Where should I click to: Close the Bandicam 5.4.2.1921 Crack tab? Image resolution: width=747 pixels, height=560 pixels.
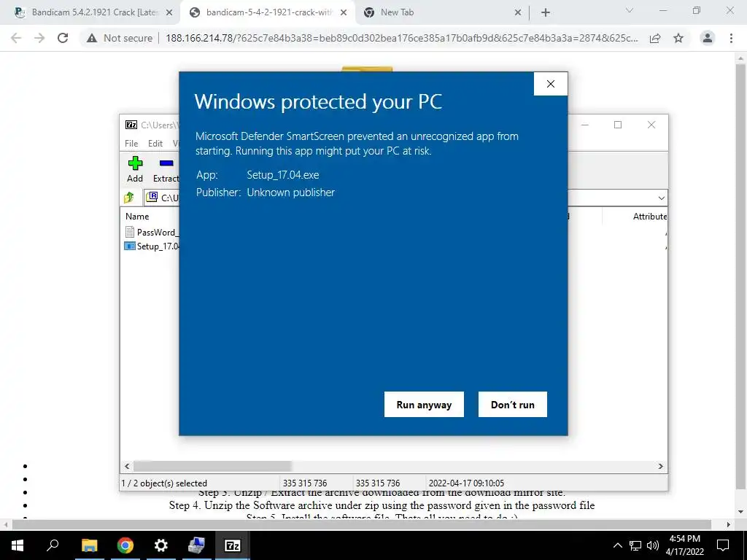169,12
